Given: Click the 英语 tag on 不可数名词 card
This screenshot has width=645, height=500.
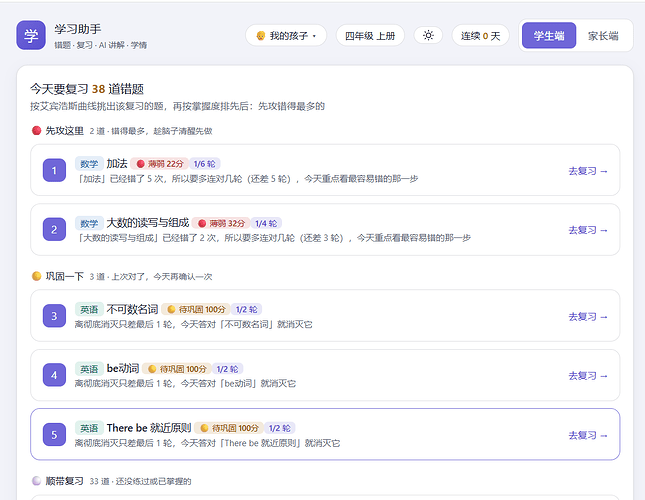Looking at the screenshot, I should pos(89,310).
